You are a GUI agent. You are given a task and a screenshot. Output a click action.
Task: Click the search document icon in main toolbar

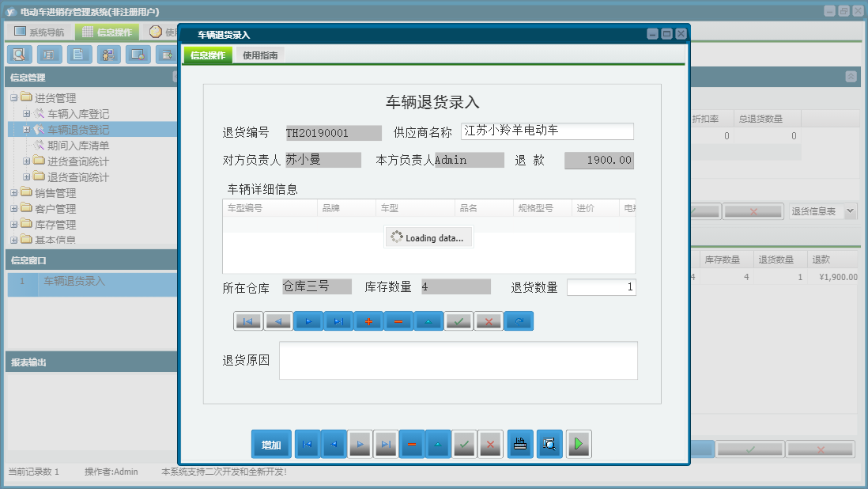click(20, 55)
